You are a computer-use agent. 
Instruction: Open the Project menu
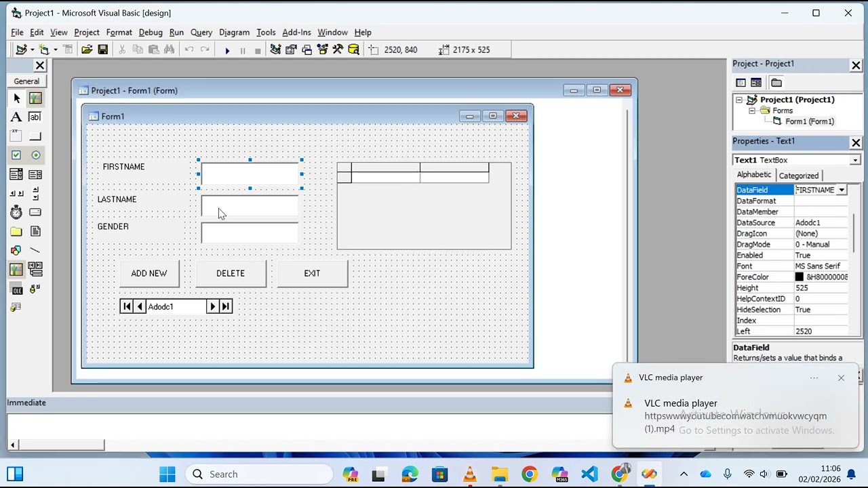(87, 33)
